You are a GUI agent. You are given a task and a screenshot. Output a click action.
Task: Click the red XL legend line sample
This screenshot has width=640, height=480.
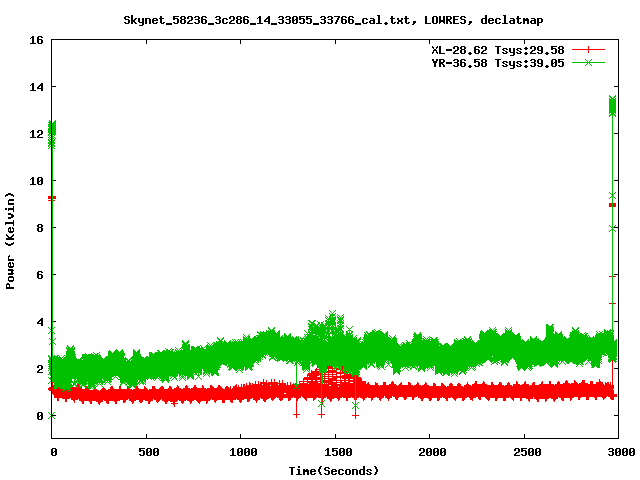coord(588,50)
